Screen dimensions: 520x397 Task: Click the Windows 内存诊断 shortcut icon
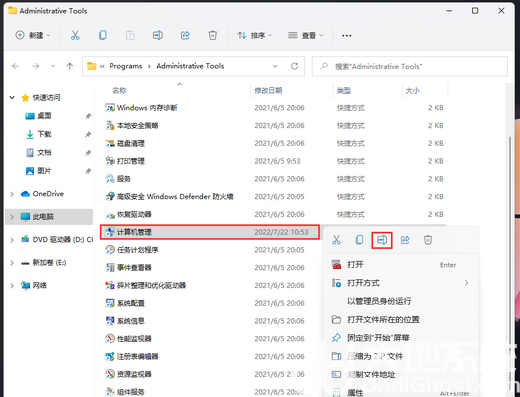110,108
